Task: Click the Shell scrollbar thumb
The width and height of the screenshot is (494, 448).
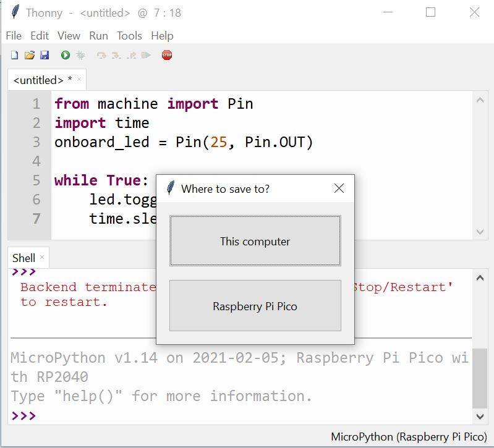Action: click(480, 378)
